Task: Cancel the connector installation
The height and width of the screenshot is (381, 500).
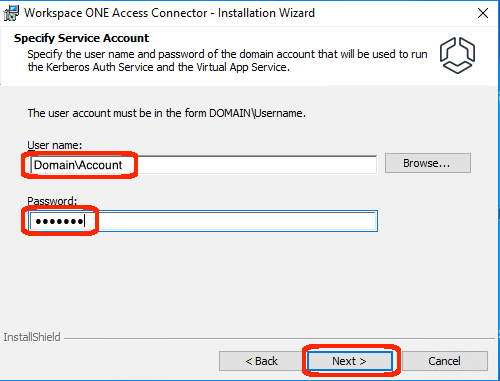Action: click(x=445, y=361)
